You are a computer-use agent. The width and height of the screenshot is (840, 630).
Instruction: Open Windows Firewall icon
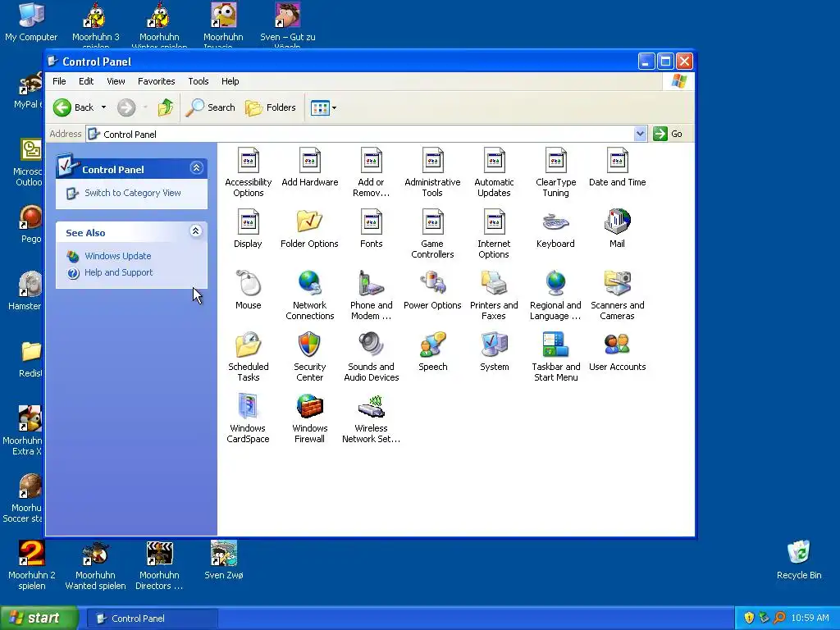(309, 407)
